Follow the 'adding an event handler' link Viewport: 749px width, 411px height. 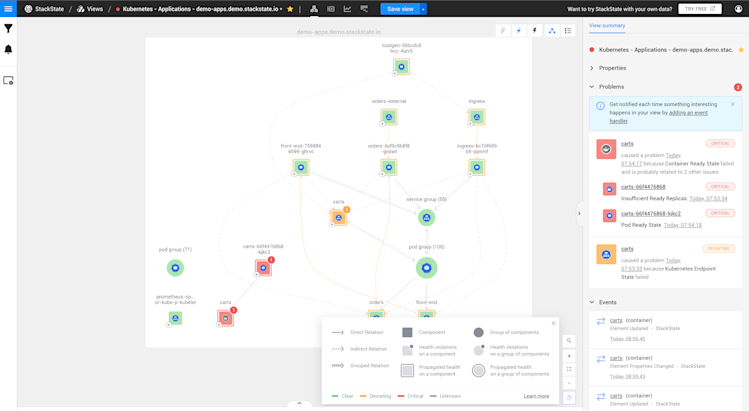(x=658, y=117)
